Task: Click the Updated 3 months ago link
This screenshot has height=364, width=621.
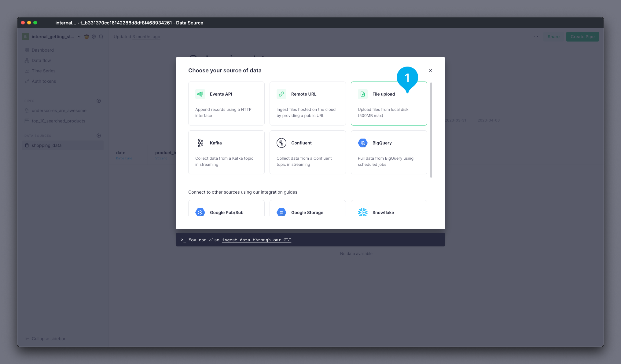Action: tap(146, 37)
